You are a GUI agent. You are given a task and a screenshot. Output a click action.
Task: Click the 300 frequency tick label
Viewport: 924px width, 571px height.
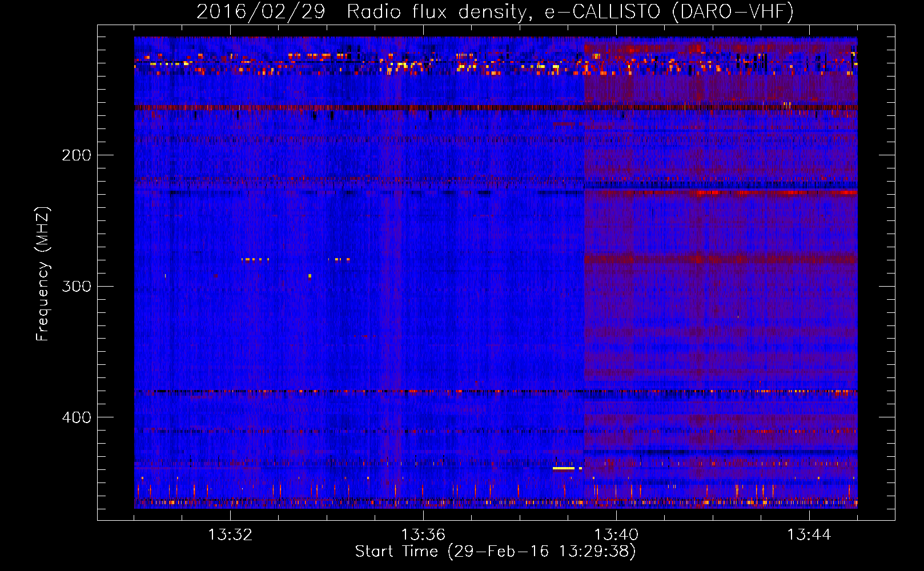(77, 286)
